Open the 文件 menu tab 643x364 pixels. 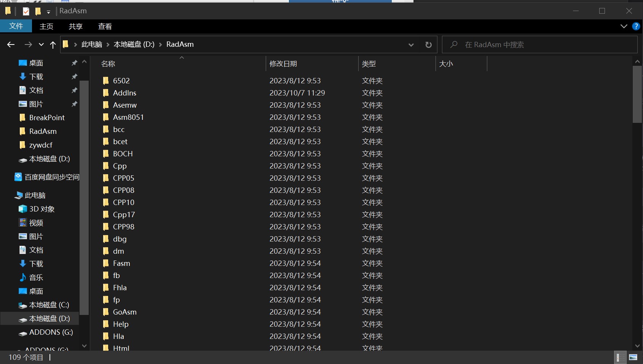[x=16, y=26]
